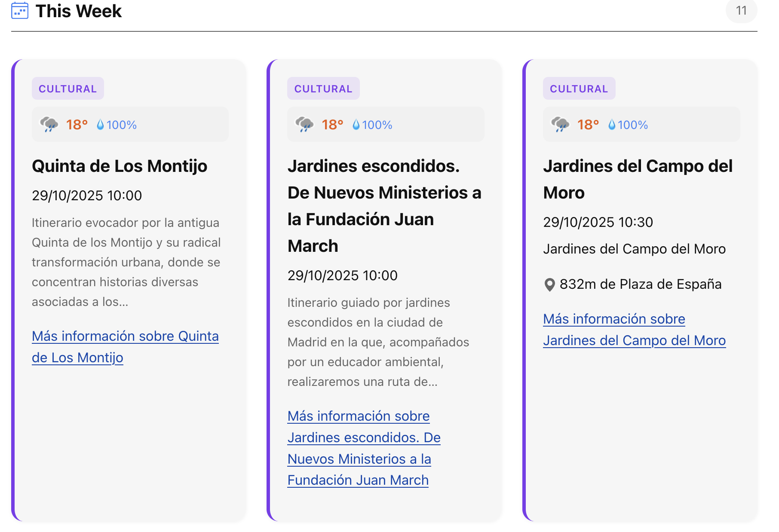The width and height of the screenshot is (779, 532).
Task: Click the bold Quinta de Los Montijo heading
Action: [x=120, y=166]
